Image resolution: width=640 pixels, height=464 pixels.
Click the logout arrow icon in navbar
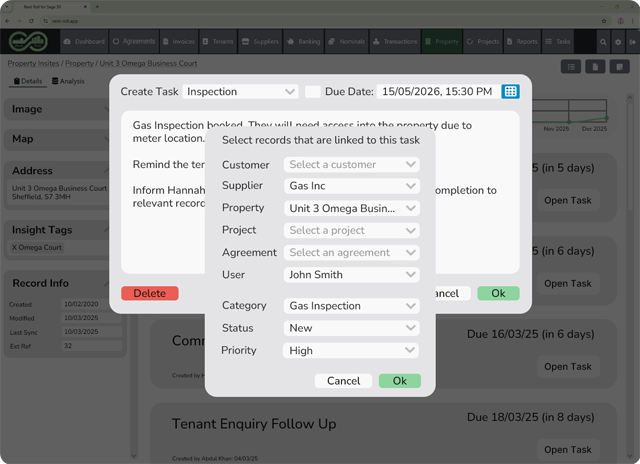tap(633, 42)
